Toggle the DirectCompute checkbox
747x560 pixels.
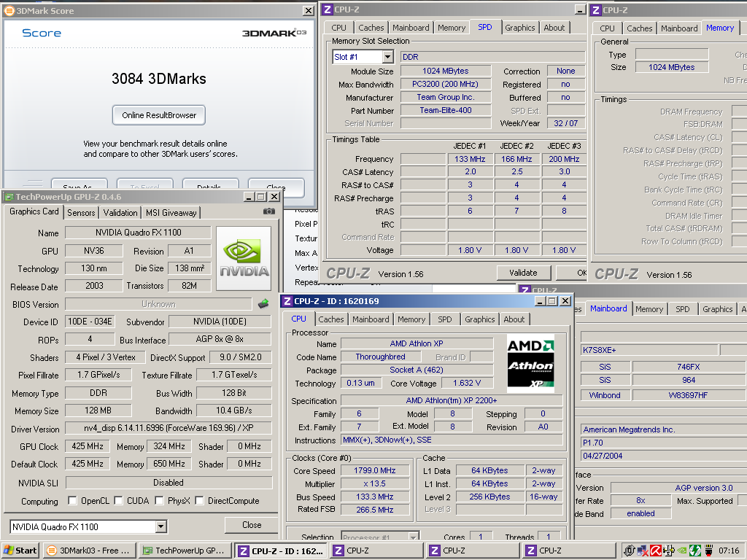point(199,500)
